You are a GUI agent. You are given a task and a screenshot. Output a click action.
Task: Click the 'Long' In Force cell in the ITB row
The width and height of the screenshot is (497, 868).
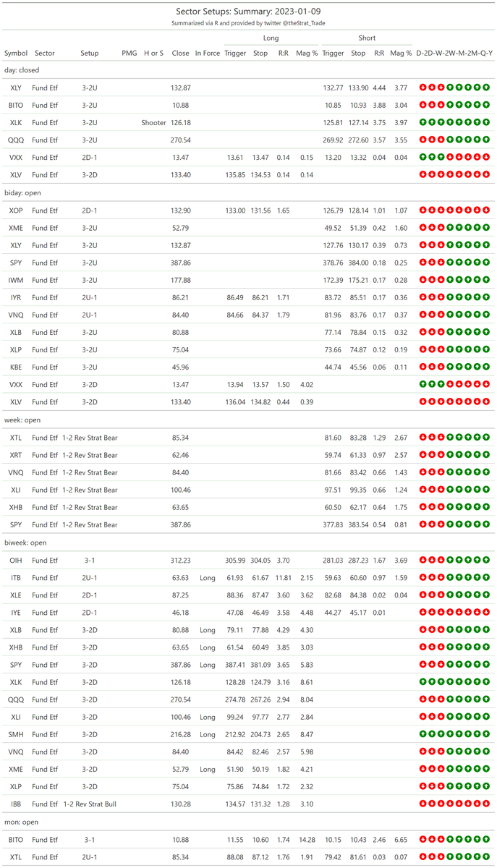point(208,577)
